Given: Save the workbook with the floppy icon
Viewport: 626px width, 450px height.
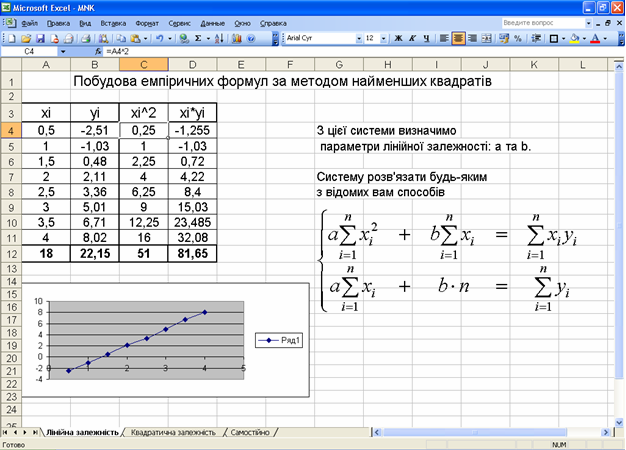Looking at the screenshot, I should coord(40,38).
